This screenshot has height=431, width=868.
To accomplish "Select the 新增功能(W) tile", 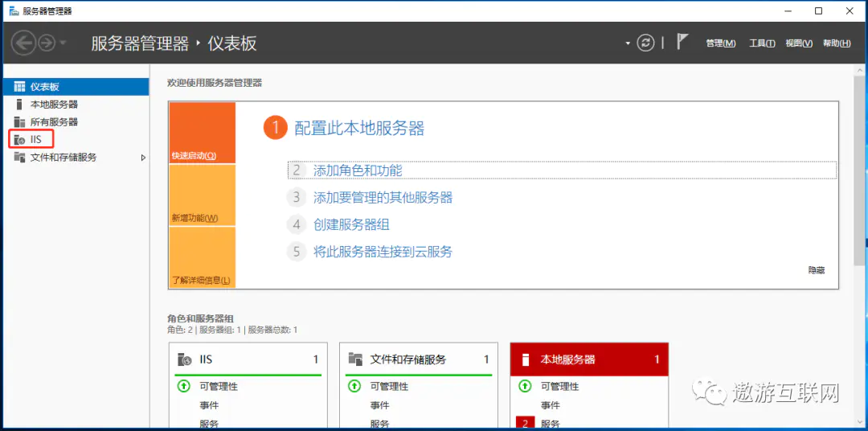I will coord(202,195).
